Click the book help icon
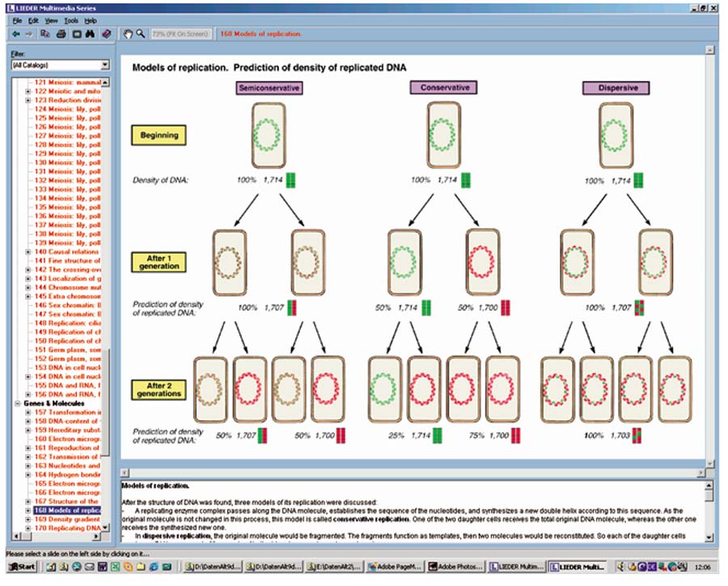 tap(107, 34)
